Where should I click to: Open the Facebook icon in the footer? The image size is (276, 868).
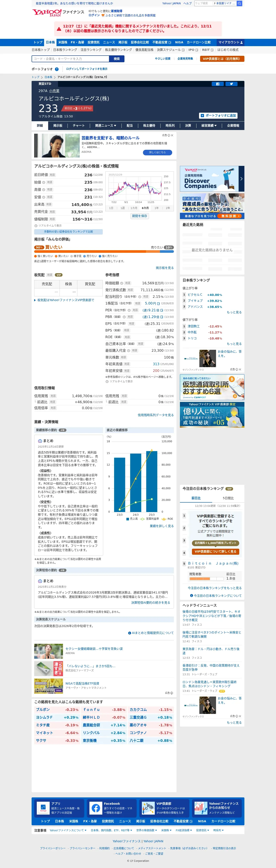click(x=96, y=808)
